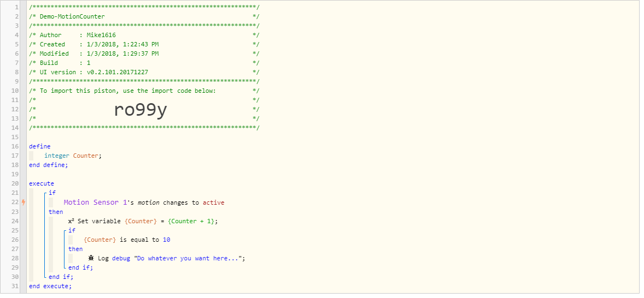Click the inner end if on line 29
644x298 pixels.
coord(81,267)
